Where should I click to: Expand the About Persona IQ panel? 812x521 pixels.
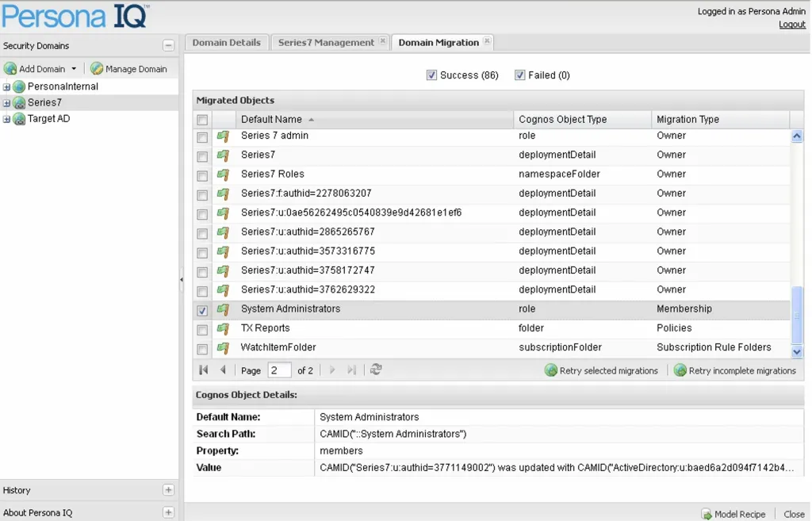pyautogui.click(x=168, y=512)
